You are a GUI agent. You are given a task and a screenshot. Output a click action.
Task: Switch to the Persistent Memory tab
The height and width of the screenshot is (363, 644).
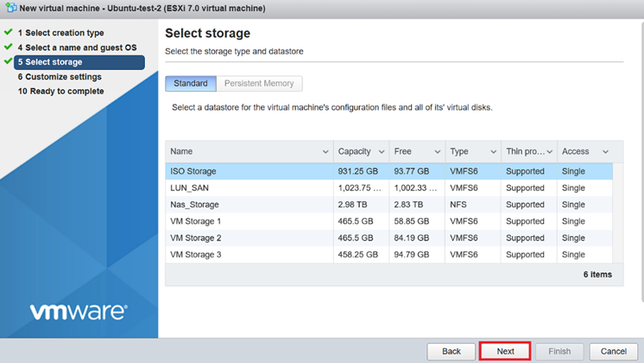pos(259,84)
